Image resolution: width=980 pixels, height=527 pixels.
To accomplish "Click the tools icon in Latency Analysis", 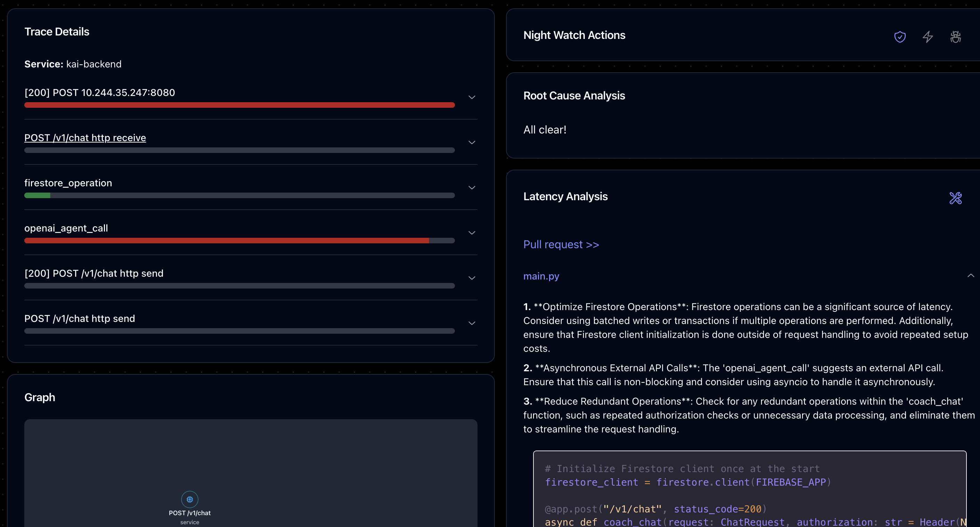I will tap(955, 198).
